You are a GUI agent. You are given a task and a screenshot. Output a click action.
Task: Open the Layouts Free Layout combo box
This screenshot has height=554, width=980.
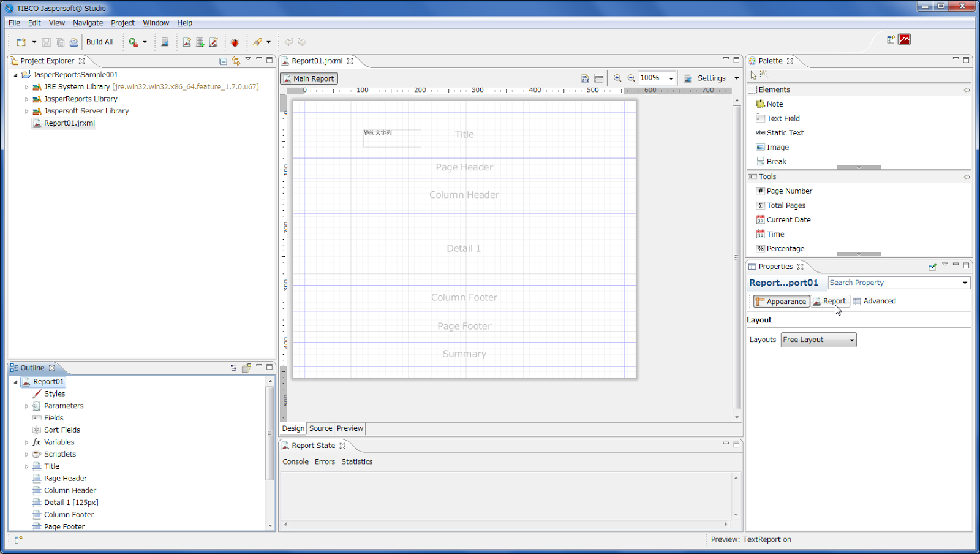[818, 340]
